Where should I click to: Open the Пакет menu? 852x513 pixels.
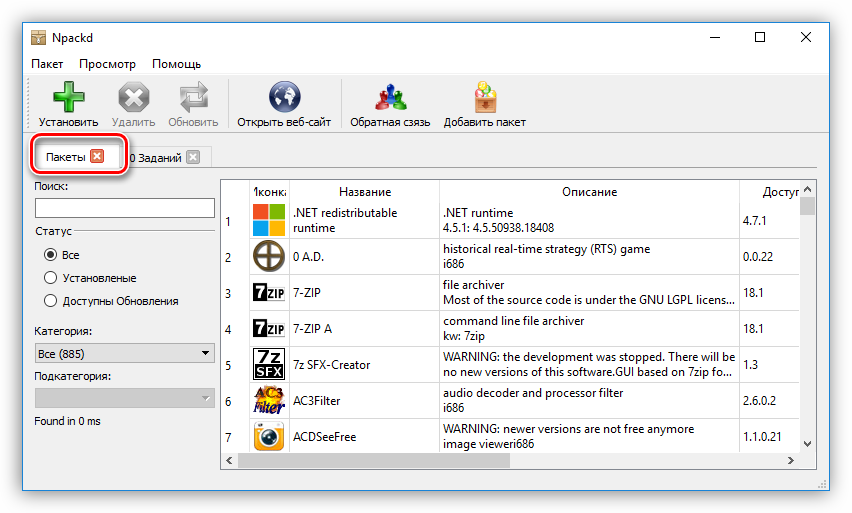point(47,64)
